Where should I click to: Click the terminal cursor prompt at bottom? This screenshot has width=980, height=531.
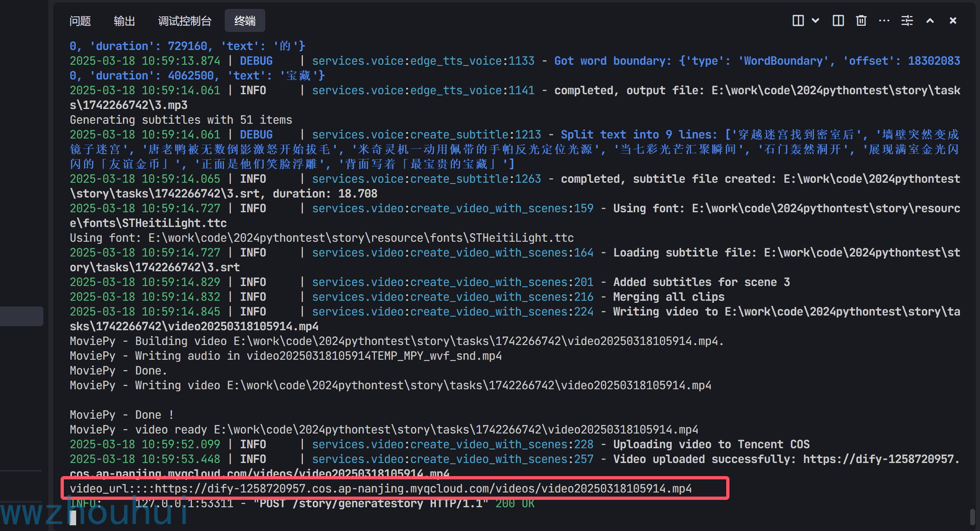point(73,518)
